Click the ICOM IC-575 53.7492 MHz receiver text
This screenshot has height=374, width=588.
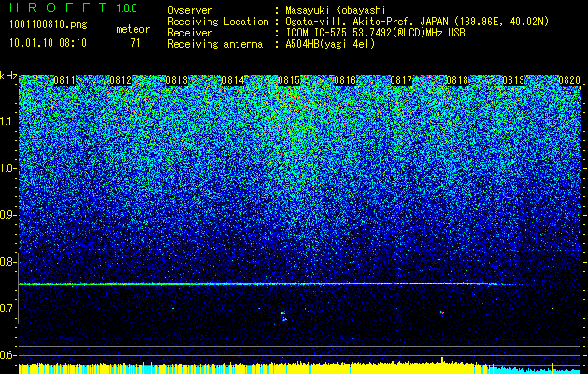click(375, 33)
